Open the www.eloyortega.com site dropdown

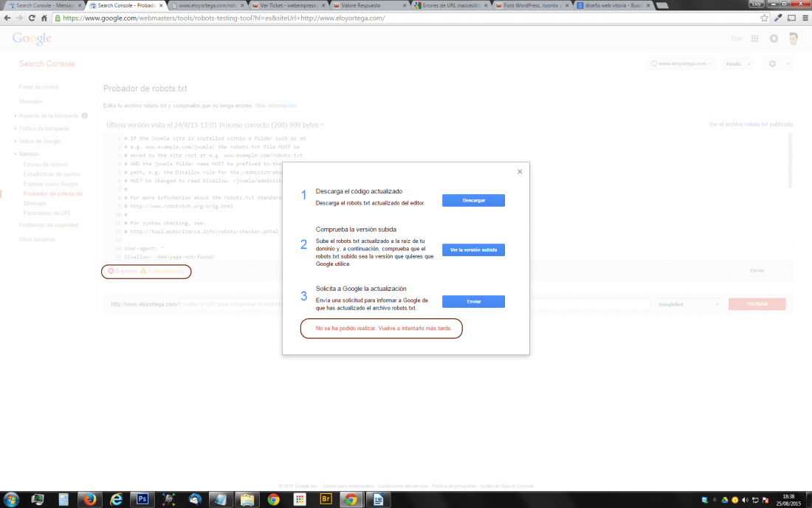(681, 63)
